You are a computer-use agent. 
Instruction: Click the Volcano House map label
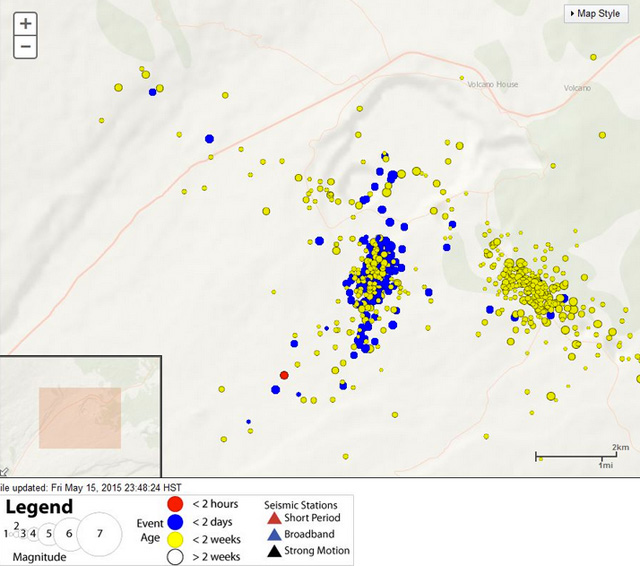pyautogui.click(x=493, y=84)
